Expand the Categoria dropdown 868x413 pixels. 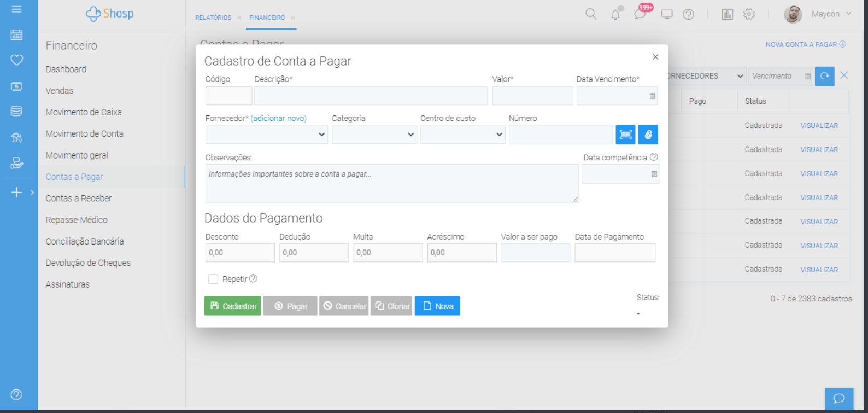pos(374,135)
